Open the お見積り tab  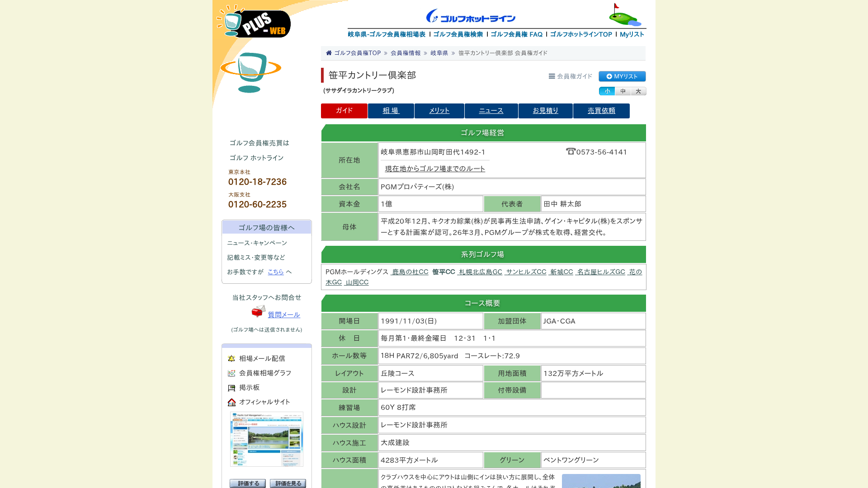coord(546,111)
